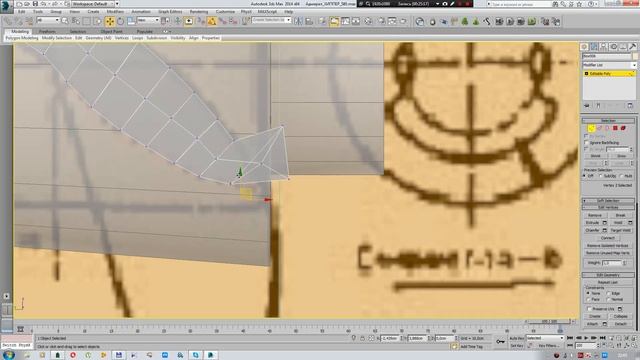Switch to the Freeform ribbon tab
The width and height of the screenshot is (640, 360).
47,31
